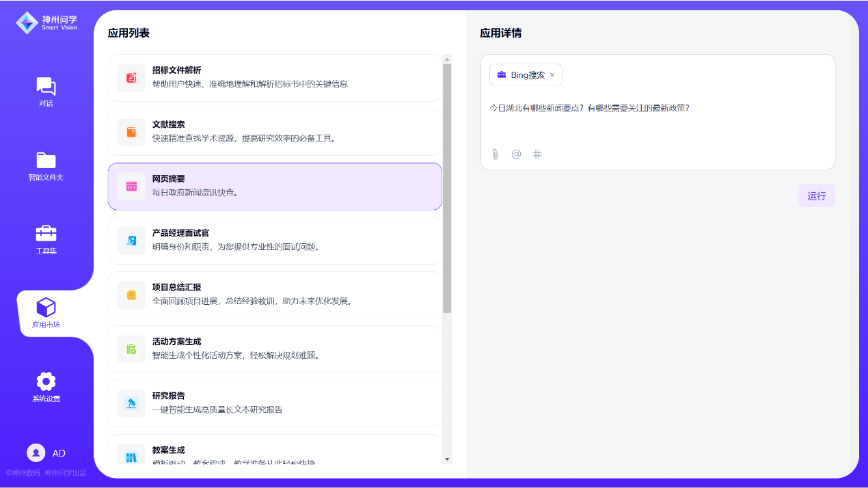Click the 运行 run button
868x488 pixels.
coord(816,196)
